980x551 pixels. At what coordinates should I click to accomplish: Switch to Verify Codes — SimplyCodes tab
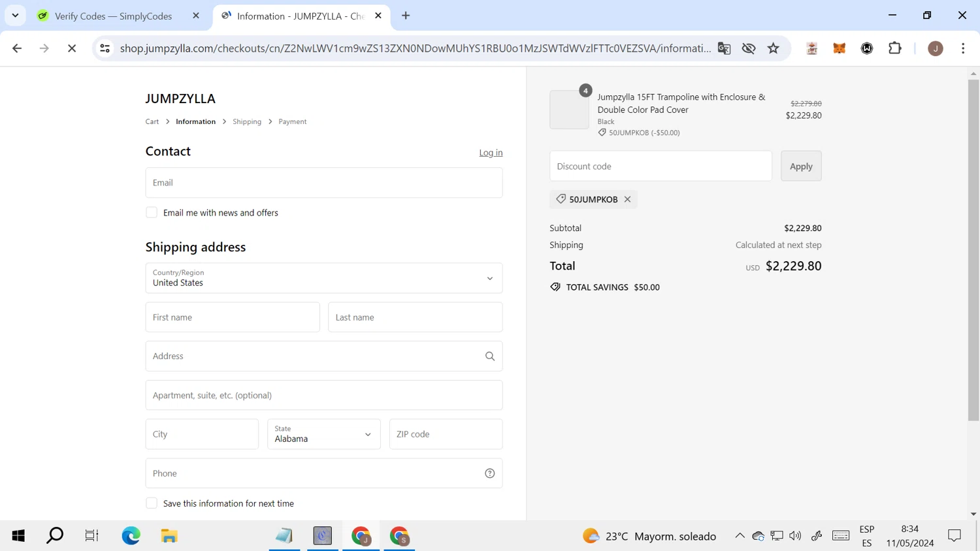113,16
